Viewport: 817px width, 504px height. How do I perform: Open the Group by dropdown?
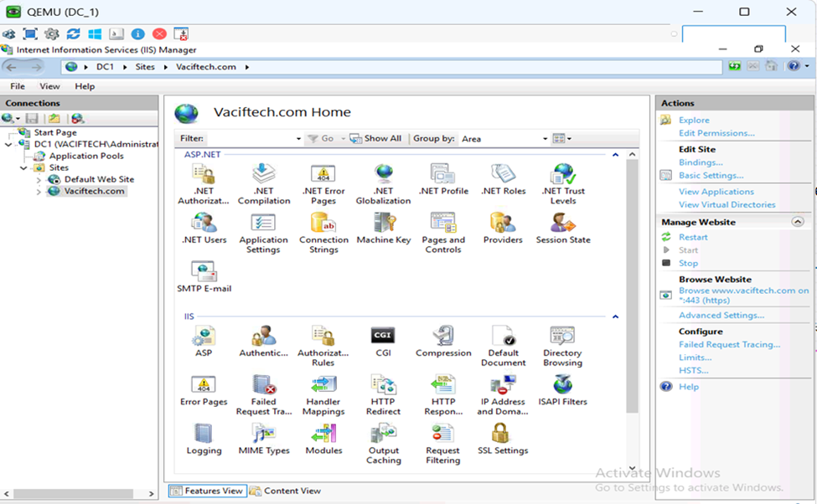click(545, 139)
